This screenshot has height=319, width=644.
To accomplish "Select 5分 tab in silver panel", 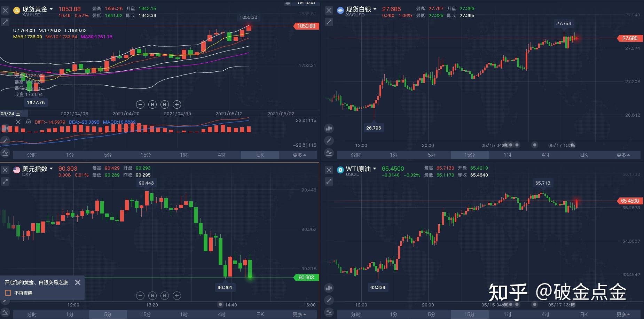I will click(432, 155).
